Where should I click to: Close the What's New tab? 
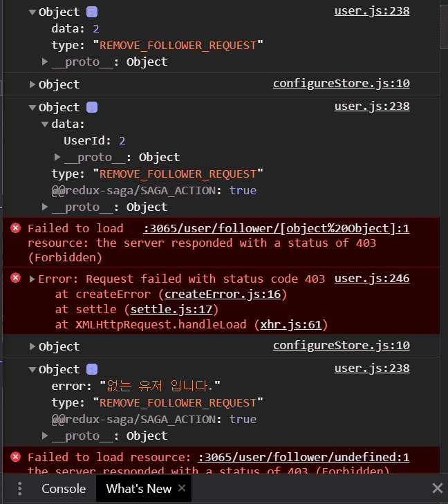[x=182, y=488]
